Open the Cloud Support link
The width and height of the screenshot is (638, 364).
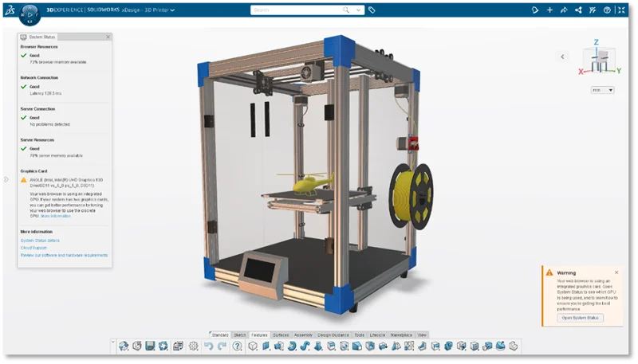[x=33, y=248]
